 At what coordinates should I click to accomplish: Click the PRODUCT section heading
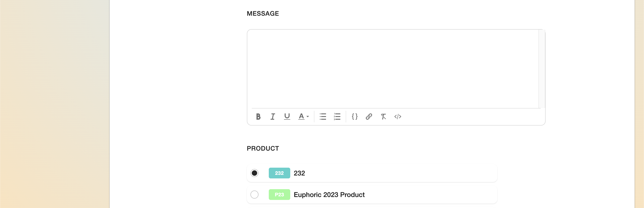pyautogui.click(x=263, y=148)
